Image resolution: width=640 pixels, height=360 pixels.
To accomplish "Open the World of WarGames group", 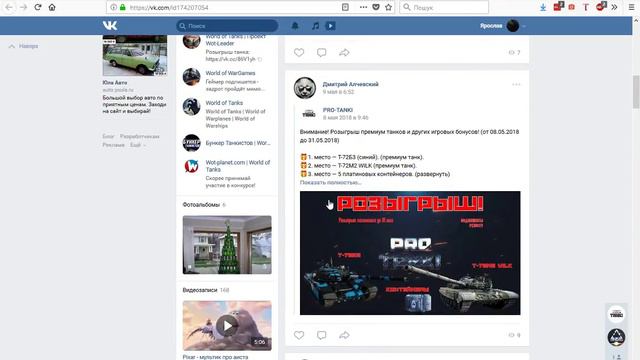I will click(230, 73).
